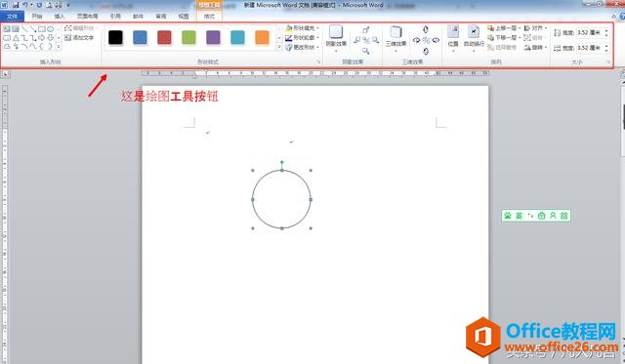Apply the blue shape style swatch
The width and height of the screenshot is (625, 364).
point(140,38)
